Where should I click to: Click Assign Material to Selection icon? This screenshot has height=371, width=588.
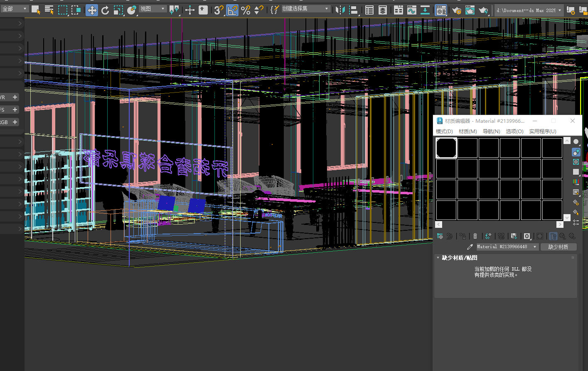463,236
